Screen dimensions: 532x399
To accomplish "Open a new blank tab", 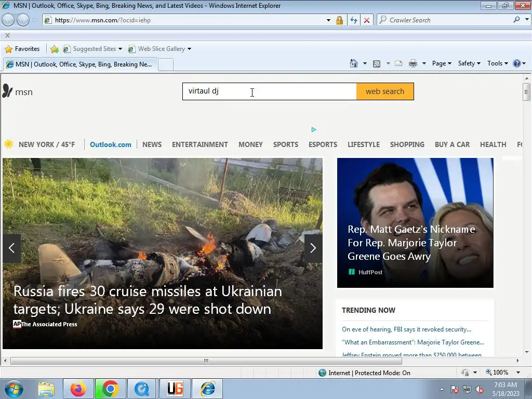I will [166, 64].
